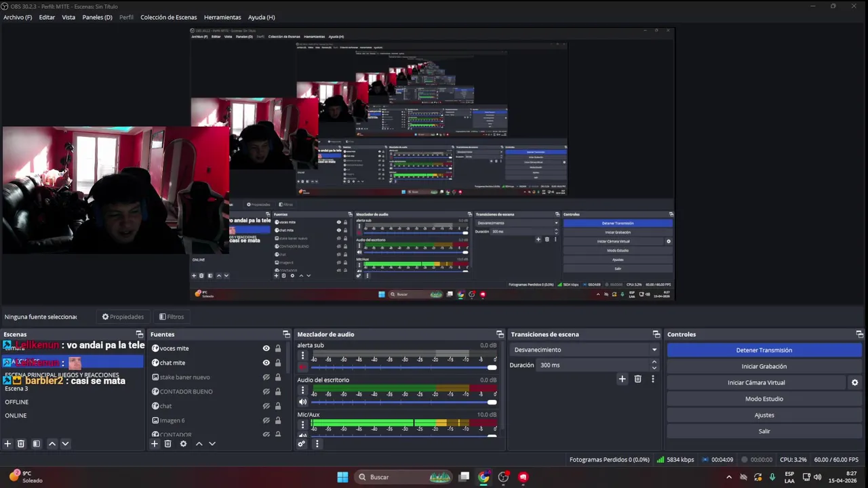This screenshot has width=868, height=488.
Task: Open Windows Start button on taskbar
Action: tap(342, 477)
